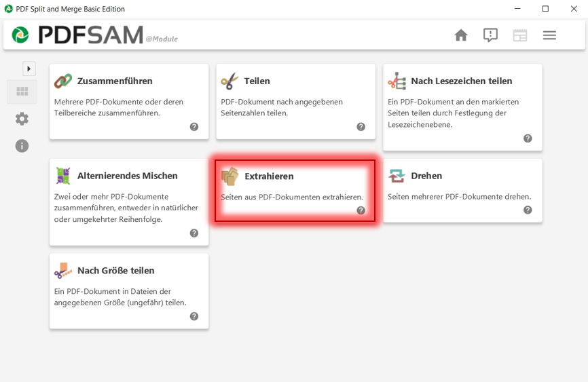Click the PDFsam logo icon in header

20,35
